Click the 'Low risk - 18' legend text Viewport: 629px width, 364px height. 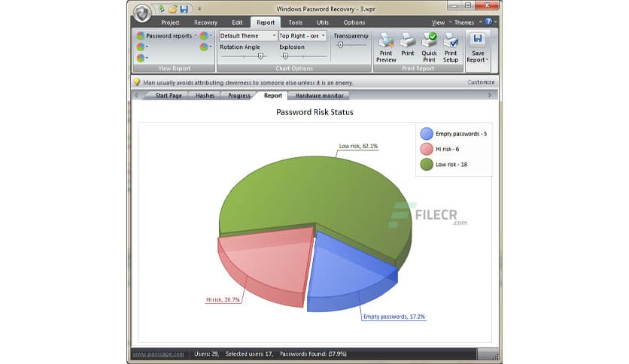(451, 165)
